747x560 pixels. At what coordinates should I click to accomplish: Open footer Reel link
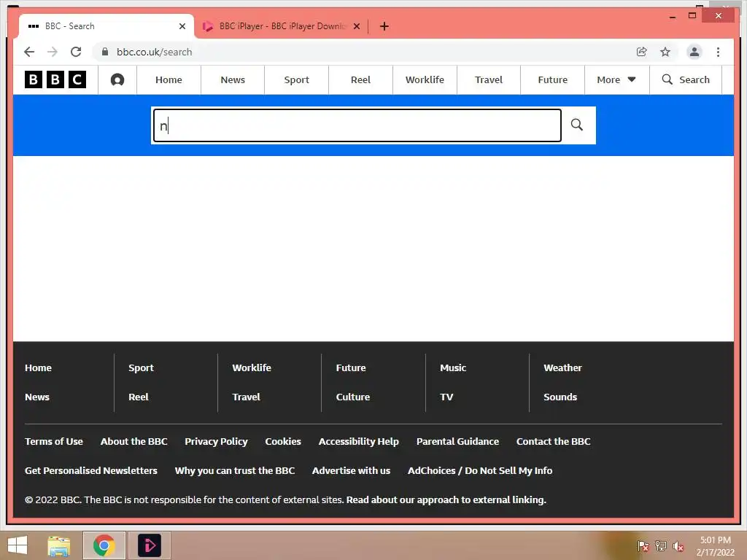tap(138, 397)
